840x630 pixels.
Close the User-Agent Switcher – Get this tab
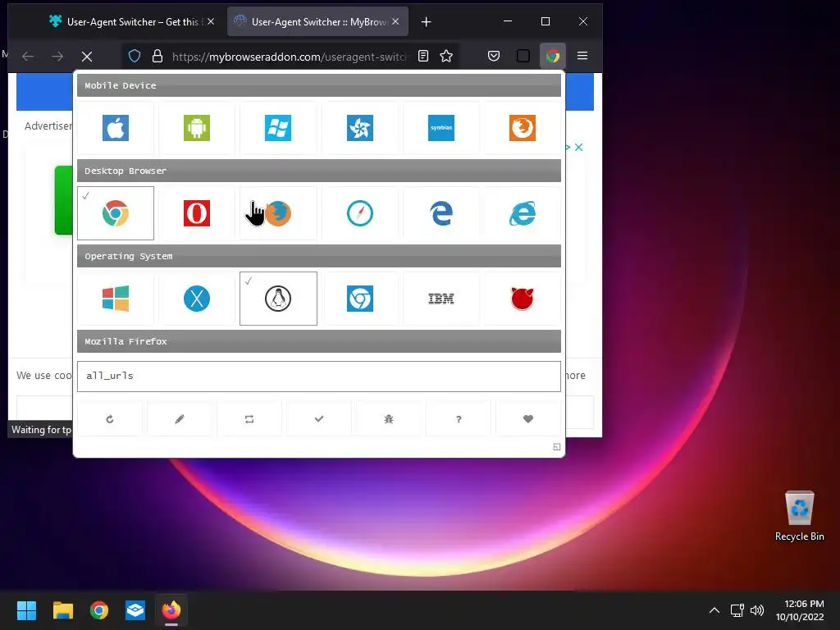point(211,21)
